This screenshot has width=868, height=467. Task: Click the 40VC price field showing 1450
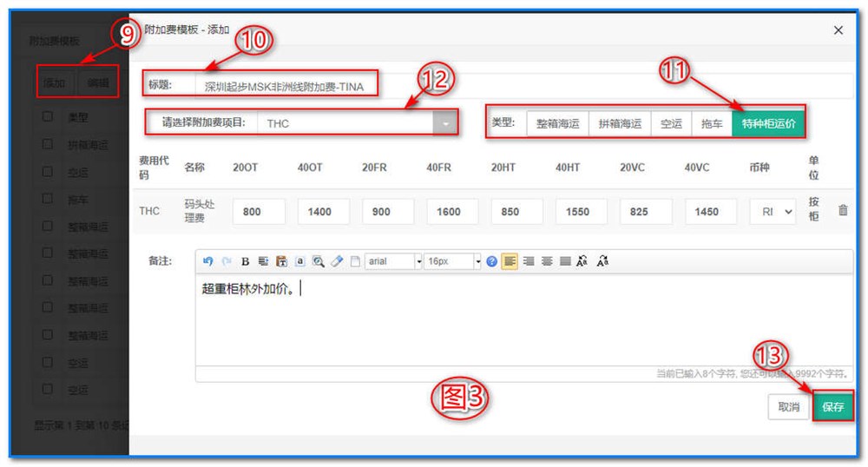point(711,212)
